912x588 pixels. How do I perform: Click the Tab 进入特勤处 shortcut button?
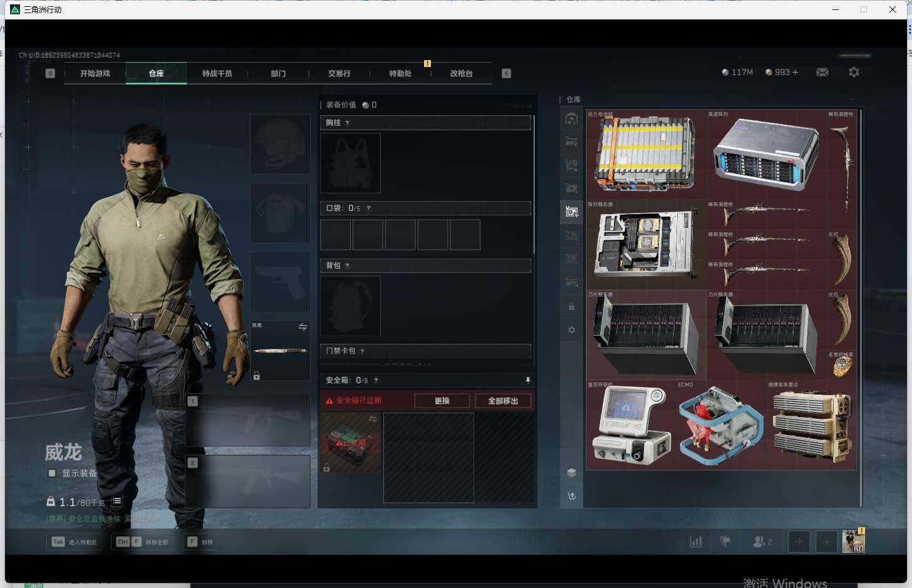click(x=75, y=542)
